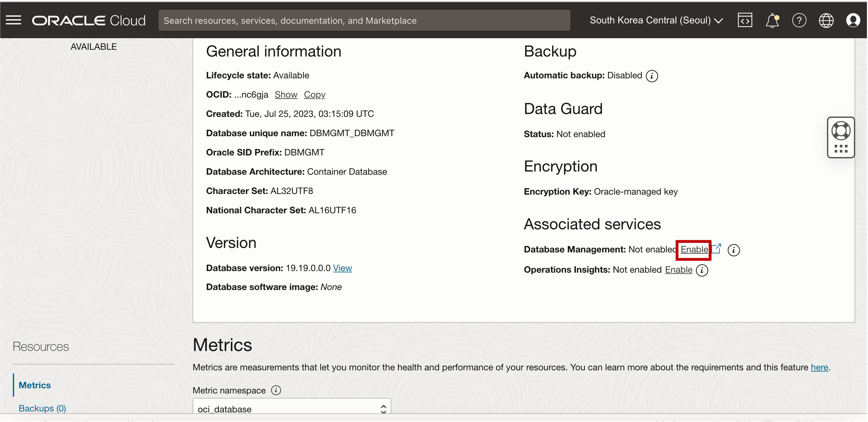Click the Metric namespace info icon
The height and width of the screenshot is (422, 868).
[276, 390]
